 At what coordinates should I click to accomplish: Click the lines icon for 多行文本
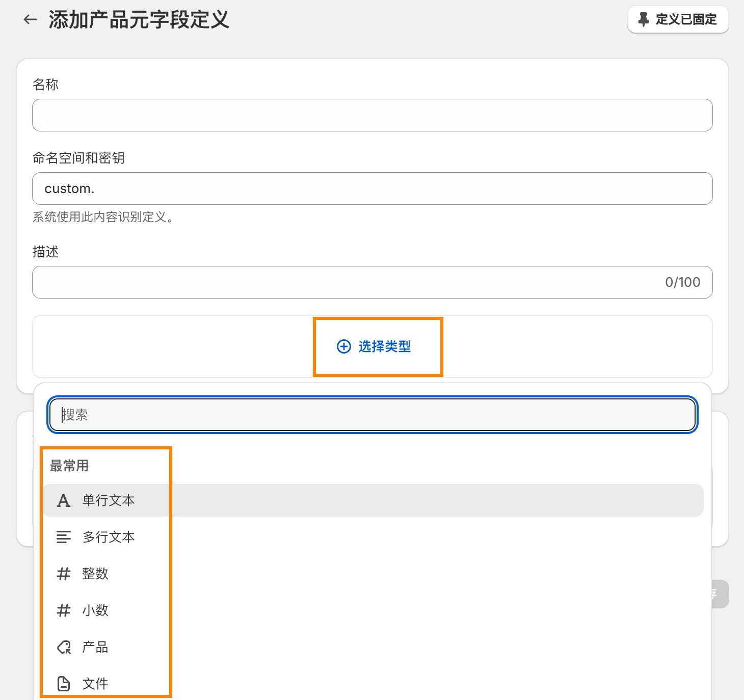pyautogui.click(x=64, y=537)
